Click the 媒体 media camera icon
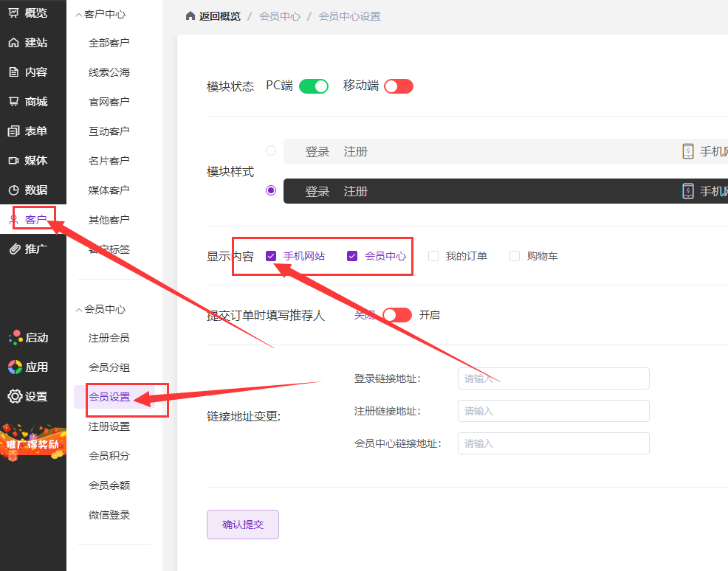 pyautogui.click(x=13, y=161)
